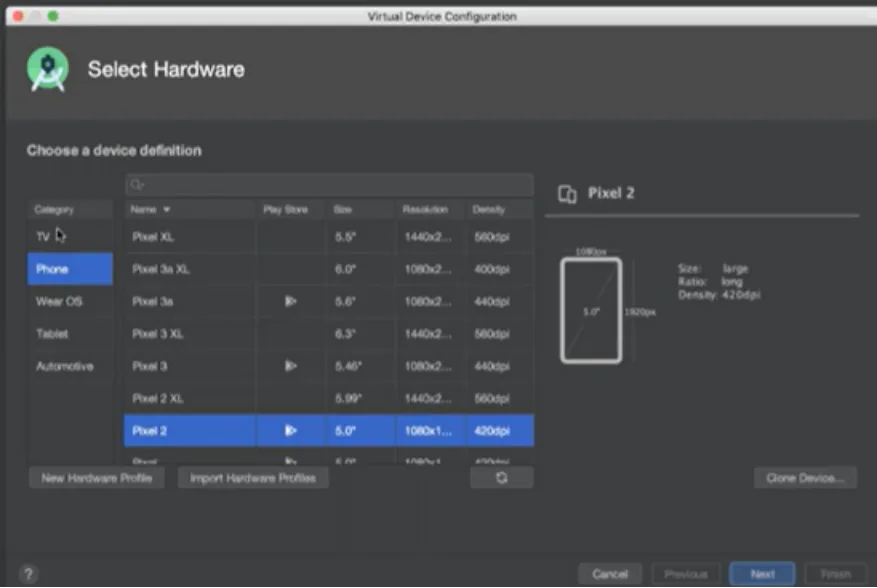Screen dimensions: 877x588
Task: Select the Phone category
Action: (70, 269)
